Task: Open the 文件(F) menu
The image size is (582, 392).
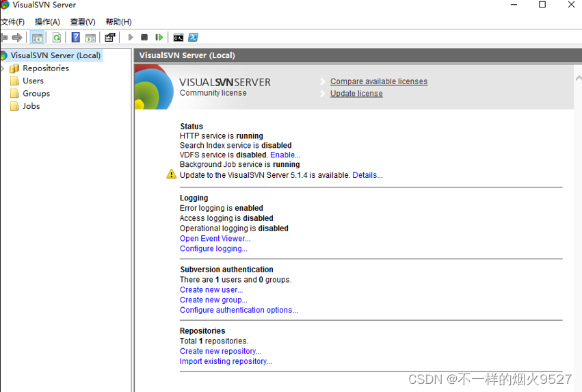Action: click(x=12, y=22)
